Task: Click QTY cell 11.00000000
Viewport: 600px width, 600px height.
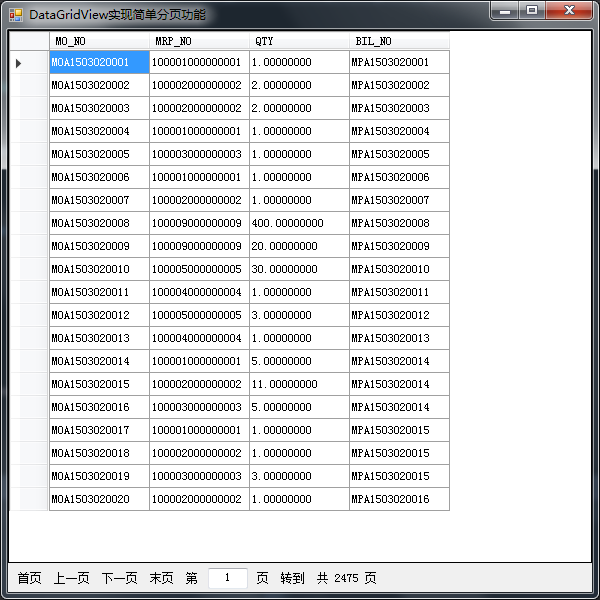Action: [299, 383]
